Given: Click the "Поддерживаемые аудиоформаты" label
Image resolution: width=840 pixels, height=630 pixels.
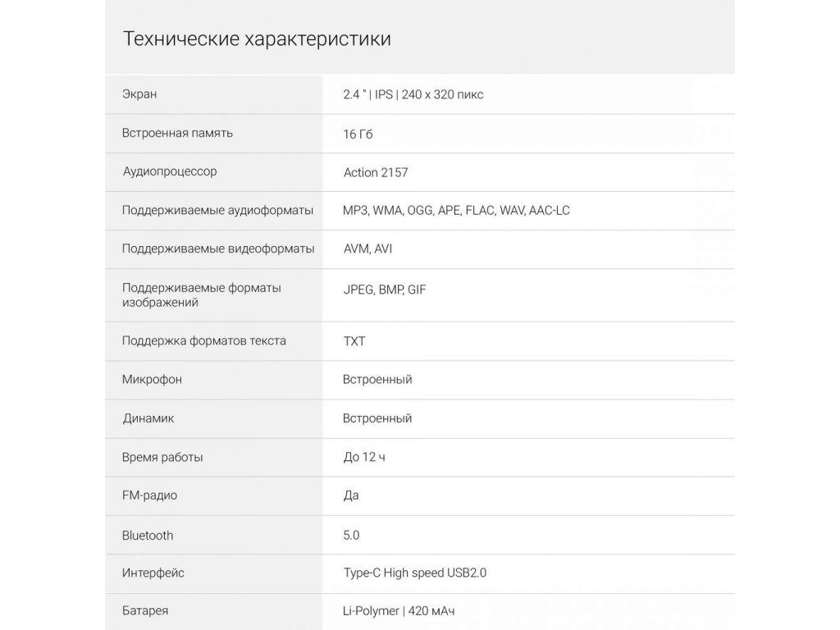Looking at the screenshot, I should pos(217,210).
